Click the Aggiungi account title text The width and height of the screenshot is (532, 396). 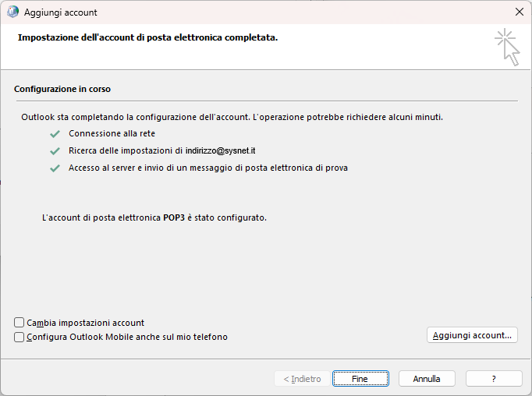point(60,12)
